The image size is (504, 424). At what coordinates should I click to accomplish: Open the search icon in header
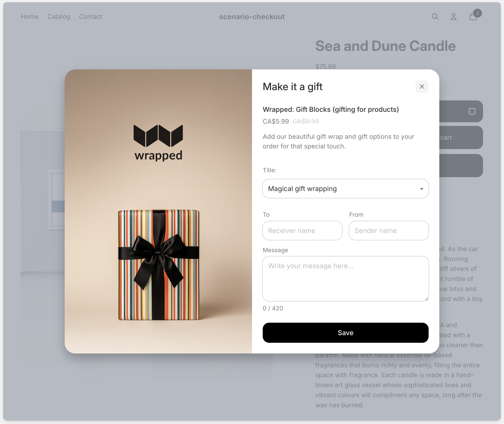tap(435, 17)
